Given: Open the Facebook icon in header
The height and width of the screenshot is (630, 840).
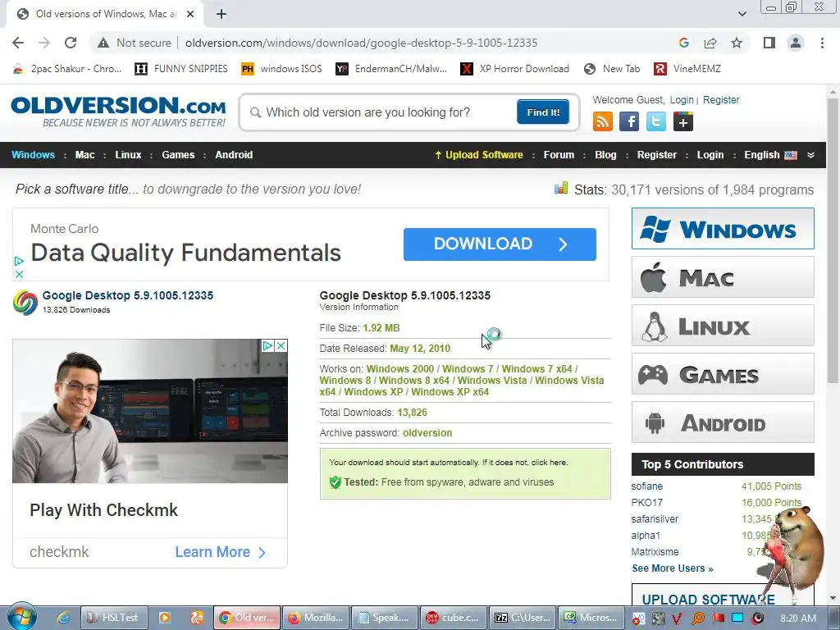Looking at the screenshot, I should click(x=629, y=121).
